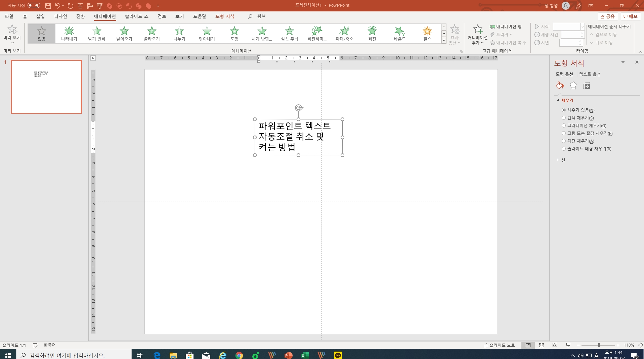Select the 없음 (None) animation effect
This screenshot has width=644, height=359.
point(41,34)
